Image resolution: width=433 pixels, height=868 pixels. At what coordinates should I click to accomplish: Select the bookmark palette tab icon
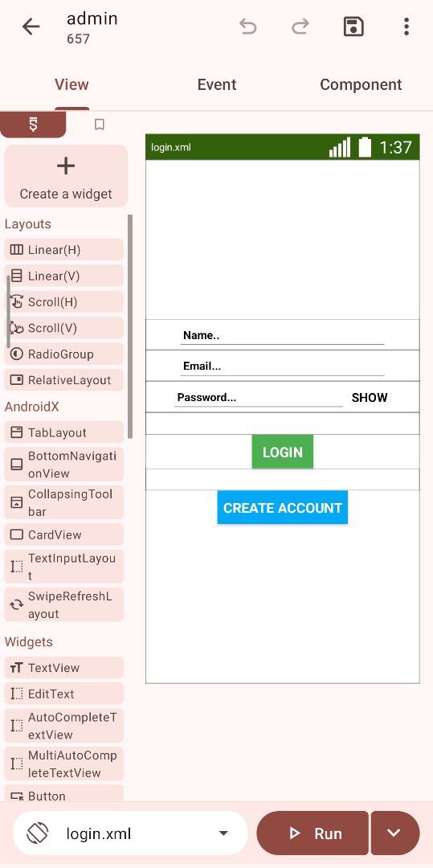100,125
